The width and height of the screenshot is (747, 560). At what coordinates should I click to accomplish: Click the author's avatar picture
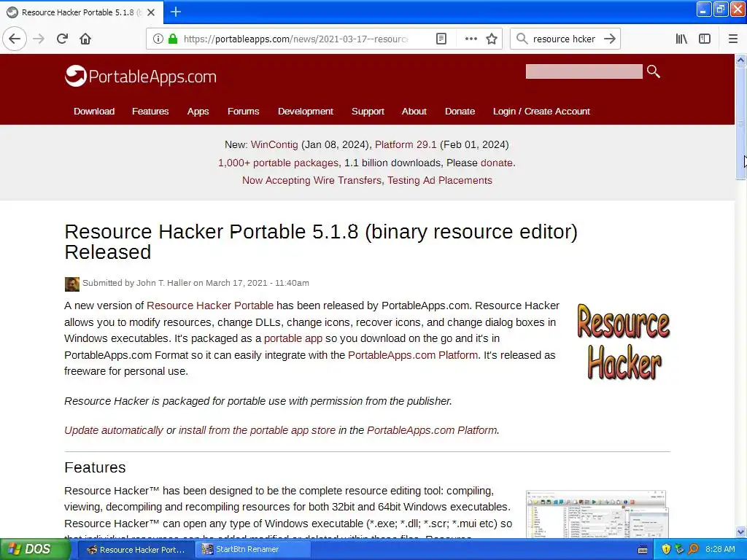coord(72,284)
